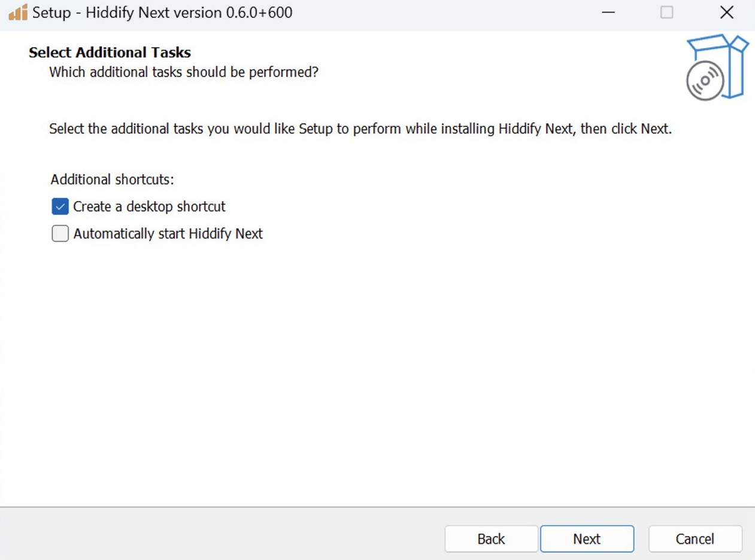Click the 'Select Additional Tasks' heading

[110, 53]
